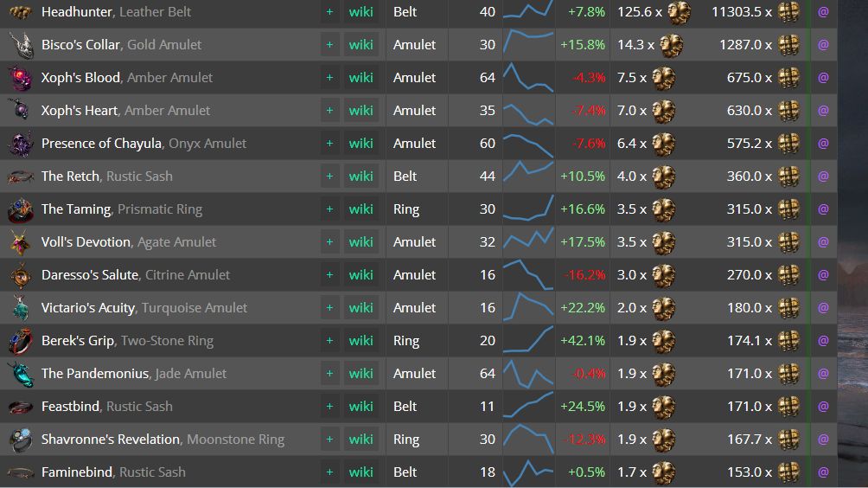This screenshot has width=868, height=488.
Task: Open the Feastbind item name link
Action: click(72, 407)
